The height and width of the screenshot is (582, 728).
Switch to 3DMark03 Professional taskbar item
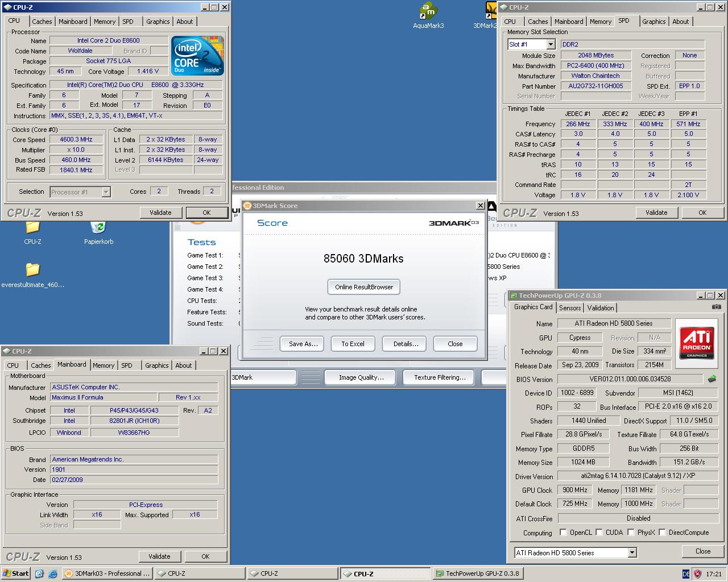(107, 573)
